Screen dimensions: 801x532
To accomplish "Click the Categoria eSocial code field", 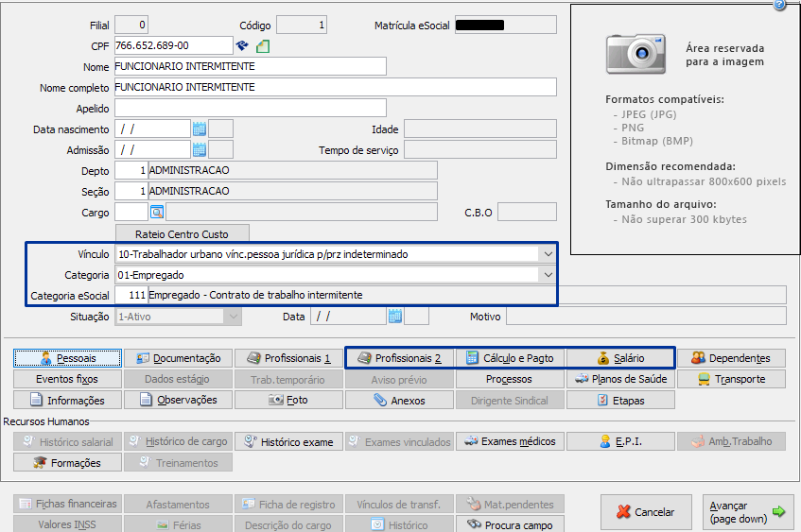I will 131,295.
